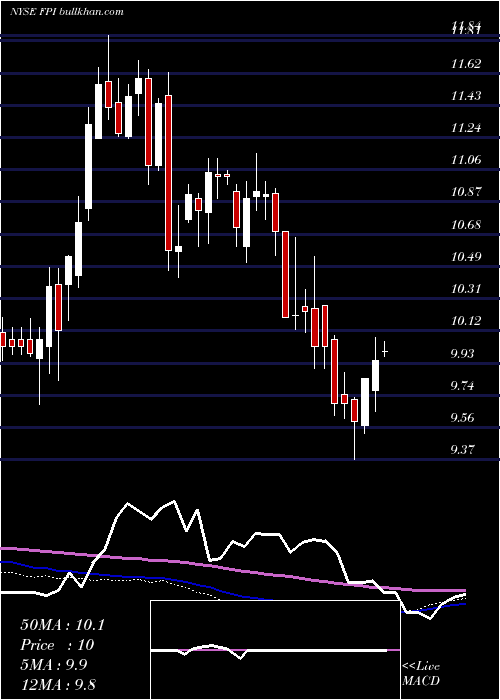Click the 10.12 price axis label
The image size is (500, 700).
pos(466,321)
